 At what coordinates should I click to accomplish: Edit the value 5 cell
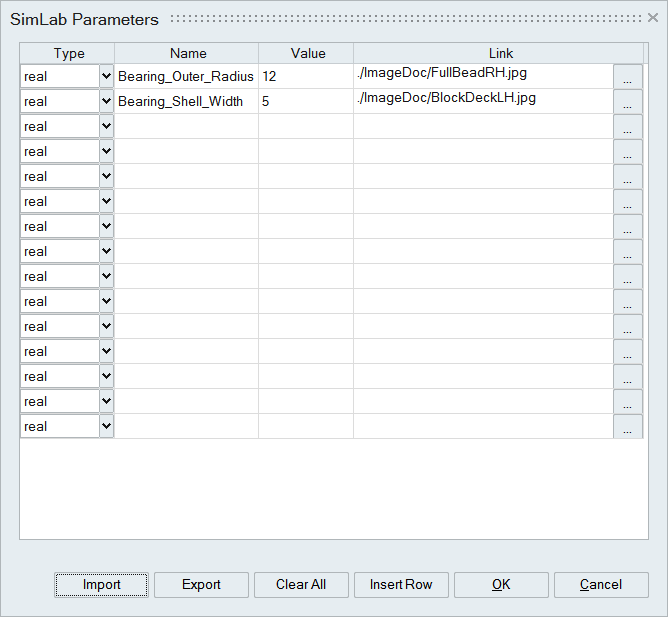[305, 102]
